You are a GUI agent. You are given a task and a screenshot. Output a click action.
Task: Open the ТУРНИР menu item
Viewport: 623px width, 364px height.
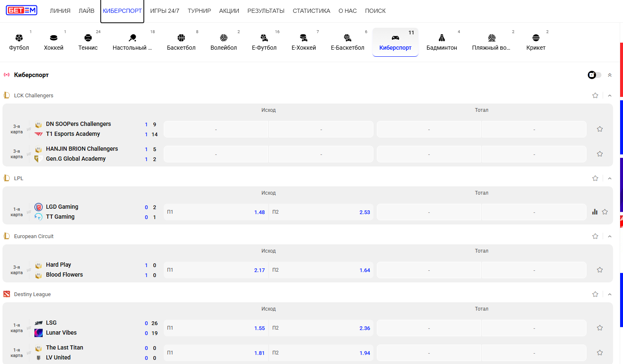pos(199,11)
